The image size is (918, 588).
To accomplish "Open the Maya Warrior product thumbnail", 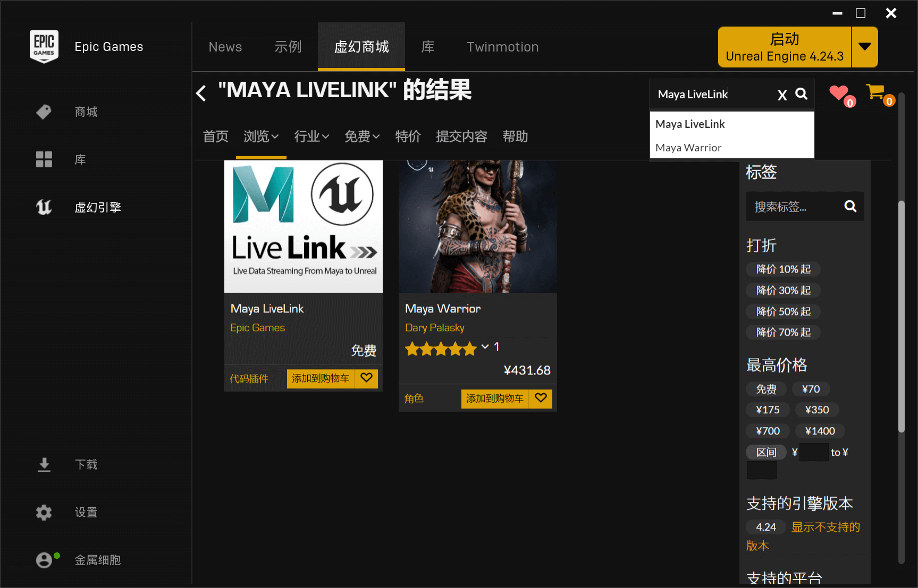I will [x=478, y=226].
